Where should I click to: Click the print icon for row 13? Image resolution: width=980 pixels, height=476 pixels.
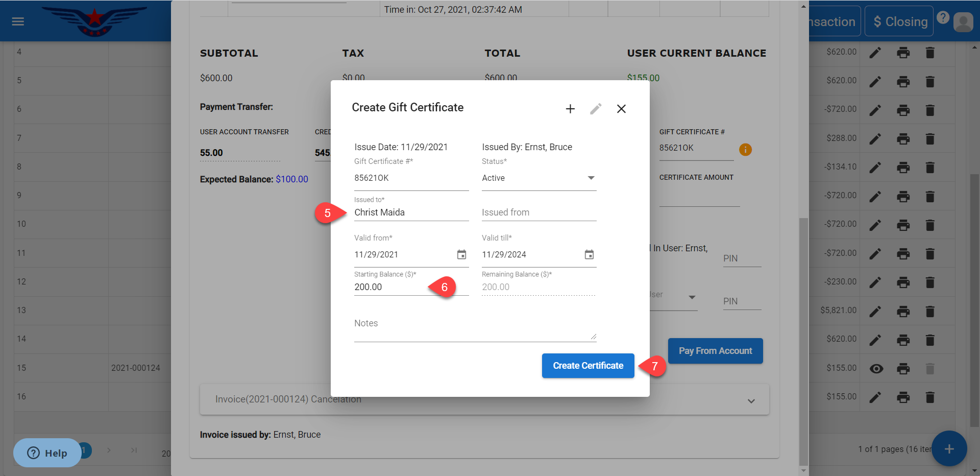[903, 311]
